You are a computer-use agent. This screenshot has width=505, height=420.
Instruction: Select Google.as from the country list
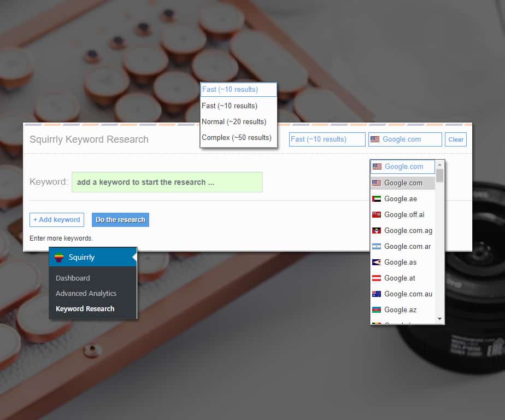point(403,262)
